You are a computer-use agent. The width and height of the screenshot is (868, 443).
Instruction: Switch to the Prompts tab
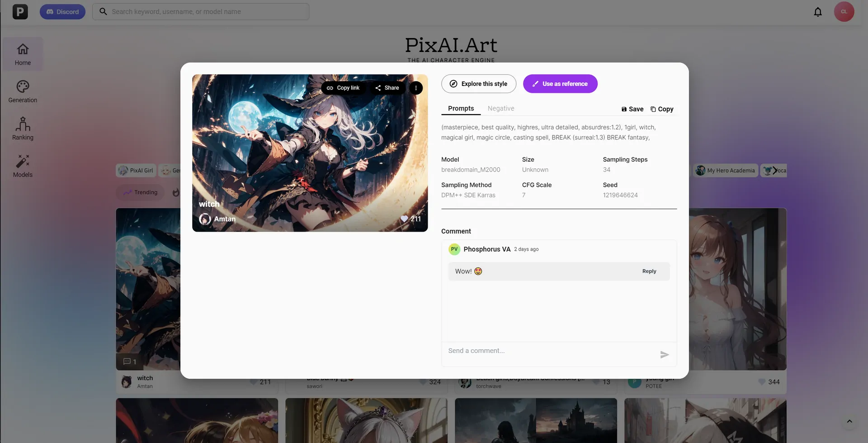pyautogui.click(x=461, y=109)
